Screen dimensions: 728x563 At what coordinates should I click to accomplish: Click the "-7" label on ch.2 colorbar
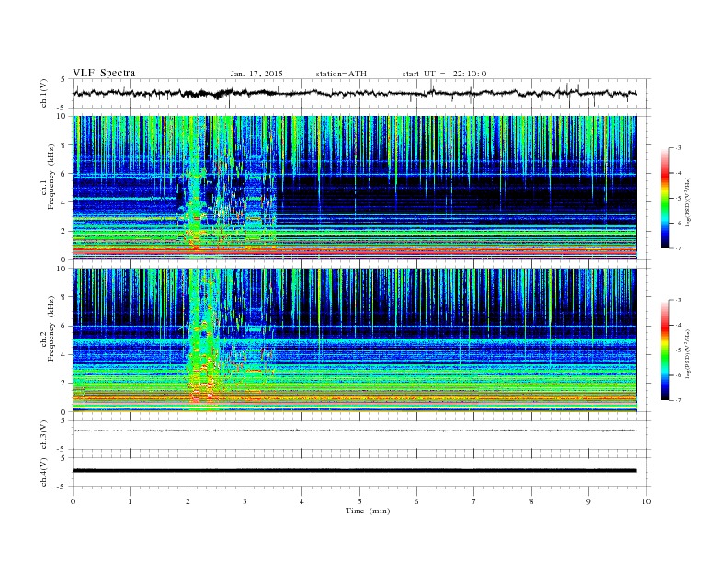click(x=677, y=400)
